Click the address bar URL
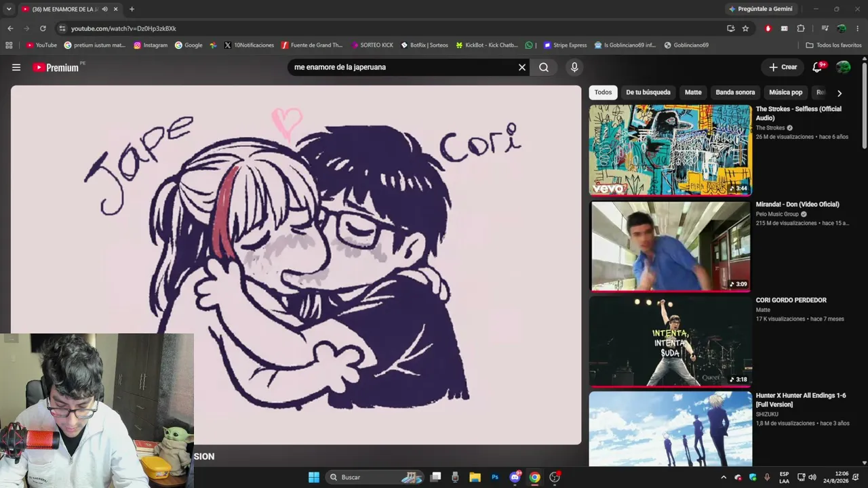 pos(123,28)
